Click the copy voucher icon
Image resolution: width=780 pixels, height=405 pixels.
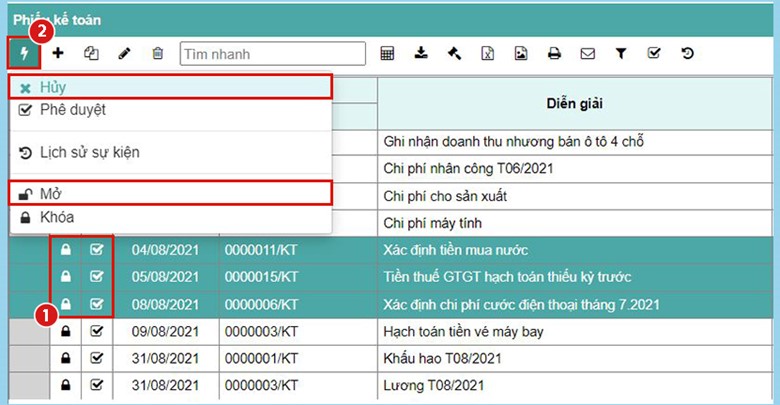click(91, 53)
